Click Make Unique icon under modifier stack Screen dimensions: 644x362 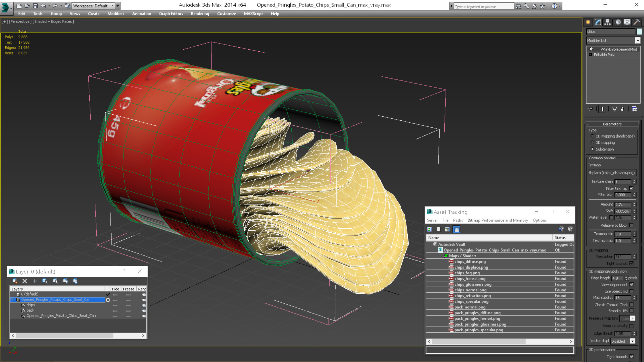coord(614,109)
